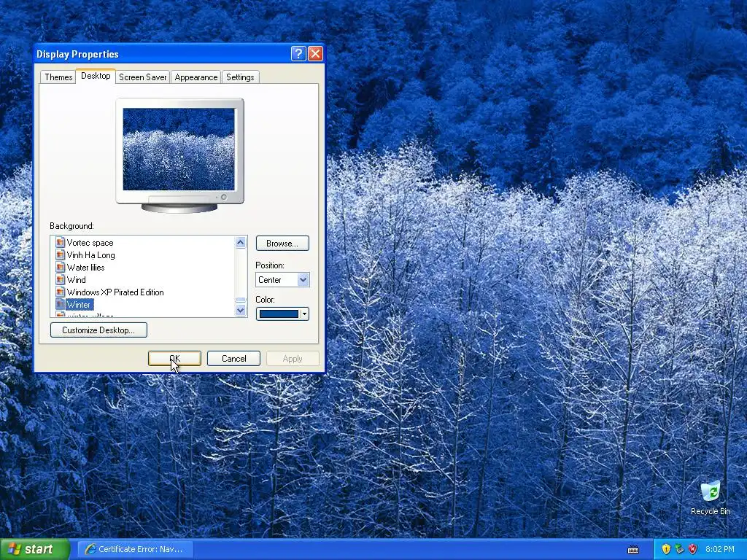Click the Vịnh Hạ Long wallpaper file icon
The image size is (747, 560).
click(60, 254)
